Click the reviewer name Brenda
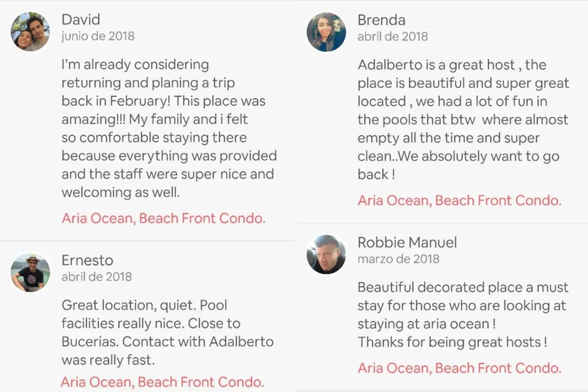Viewport: 588px width, 392px height. [x=381, y=20]
